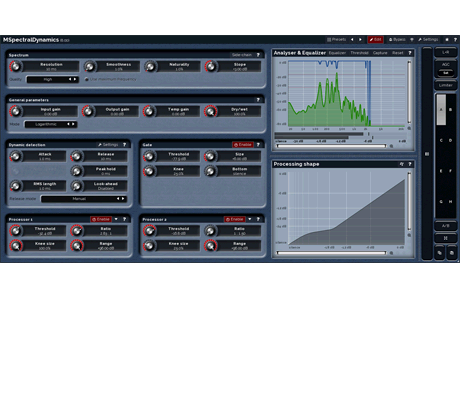Viewport: 460px width, 416px height.
Task: Open Processor 1 dropdown arrow menu
Action: [116, 219]
